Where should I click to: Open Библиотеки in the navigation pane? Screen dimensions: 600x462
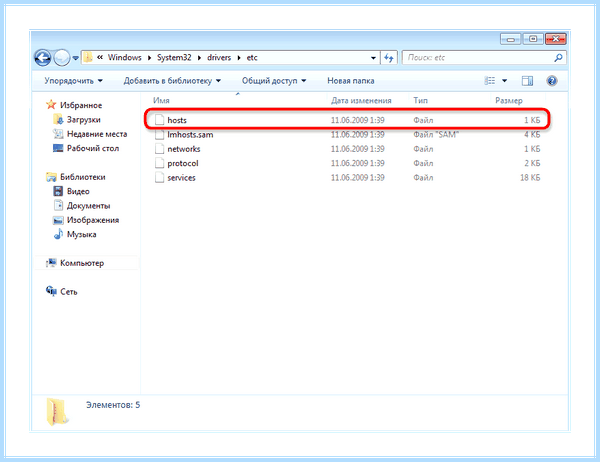pos(83,177)
